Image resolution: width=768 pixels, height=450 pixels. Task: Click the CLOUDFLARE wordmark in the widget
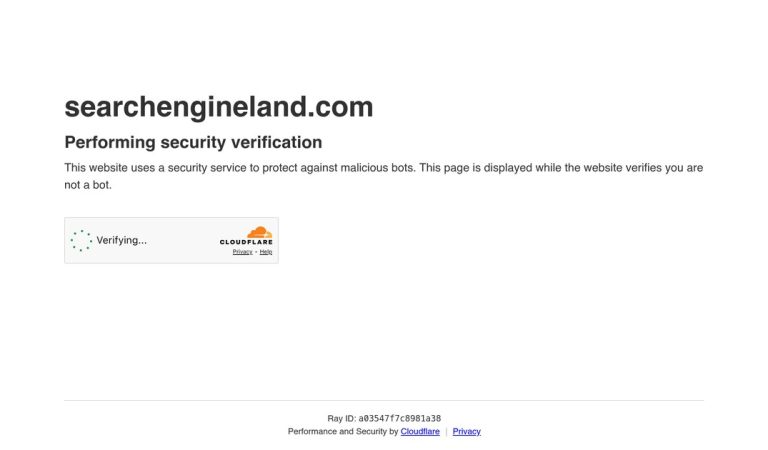(246, 242)
